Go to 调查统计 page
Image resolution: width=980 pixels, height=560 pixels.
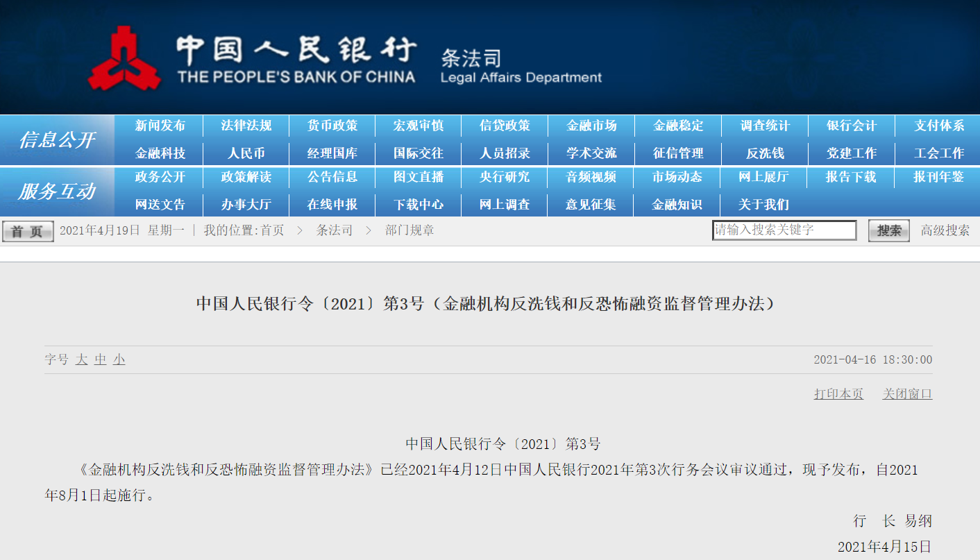(765, 126)
